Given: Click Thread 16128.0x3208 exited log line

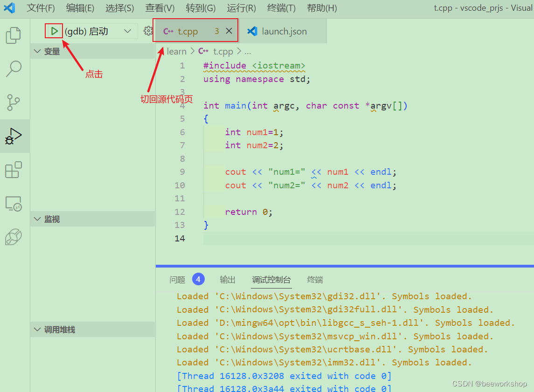Looking at the screenshot, I should (284, 376).
